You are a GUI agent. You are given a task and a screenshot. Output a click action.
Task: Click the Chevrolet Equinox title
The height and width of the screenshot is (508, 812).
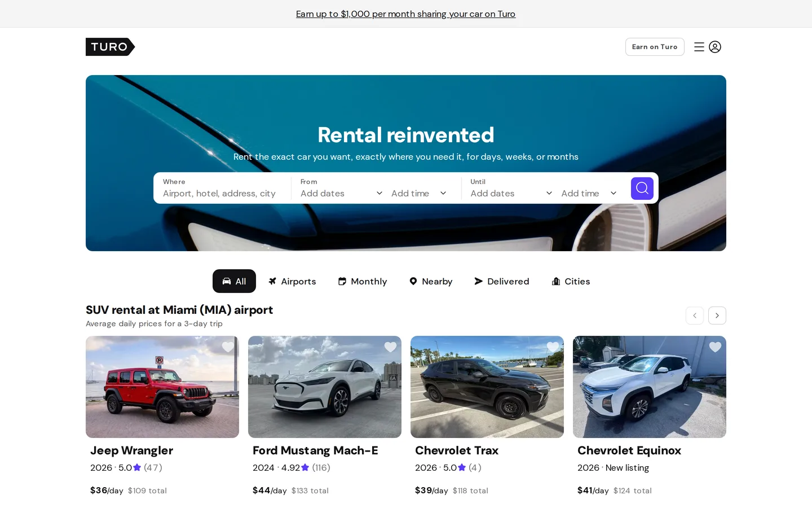[x=629, y=450]
